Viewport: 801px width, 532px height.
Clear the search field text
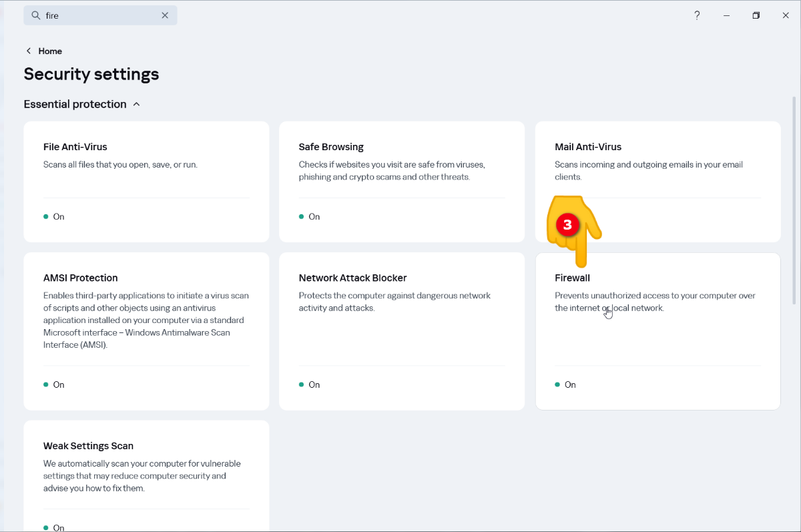[x=165, y=15]
